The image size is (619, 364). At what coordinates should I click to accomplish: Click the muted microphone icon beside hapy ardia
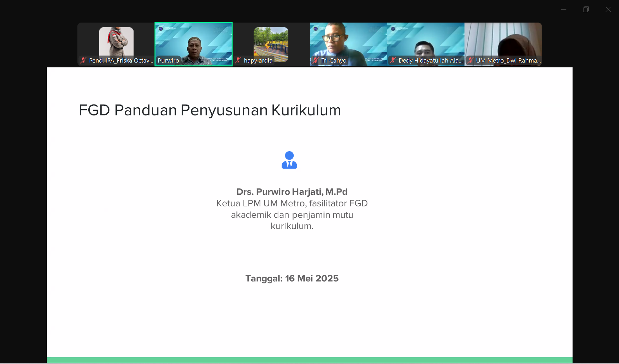pos(238,60)
